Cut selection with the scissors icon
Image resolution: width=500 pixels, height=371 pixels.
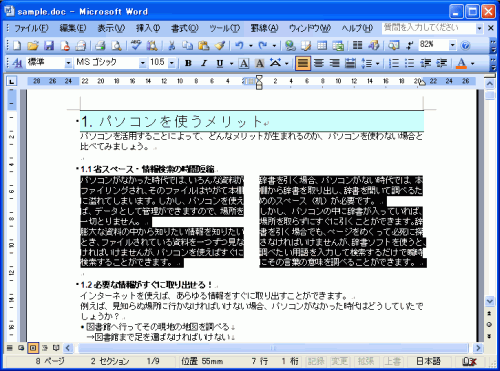[x=172, y=45]
